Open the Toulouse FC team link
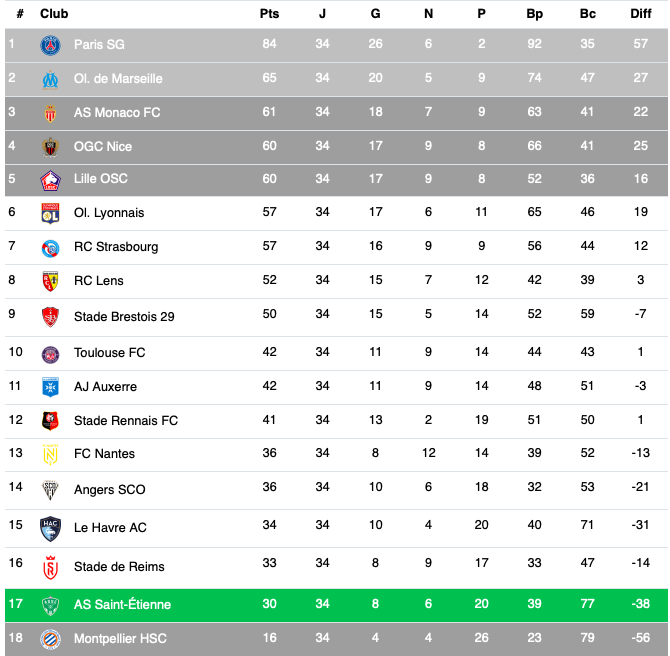This screenshot has width=670, height=656. click(x=109, y=353)
